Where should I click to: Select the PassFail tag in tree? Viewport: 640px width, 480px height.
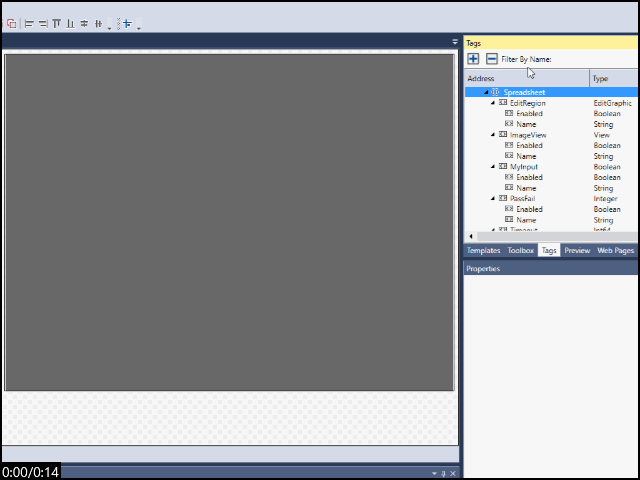[521, 199]
